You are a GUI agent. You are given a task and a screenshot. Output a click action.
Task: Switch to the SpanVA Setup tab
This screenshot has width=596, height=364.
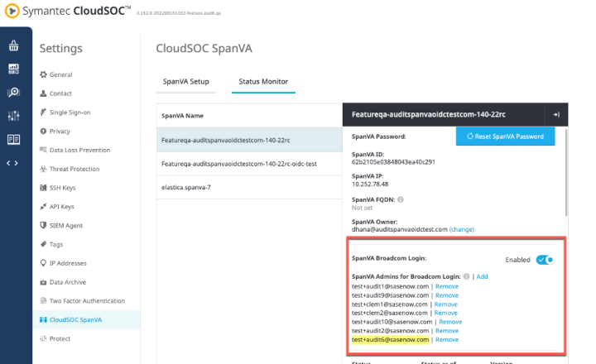[x=186, y=82]
